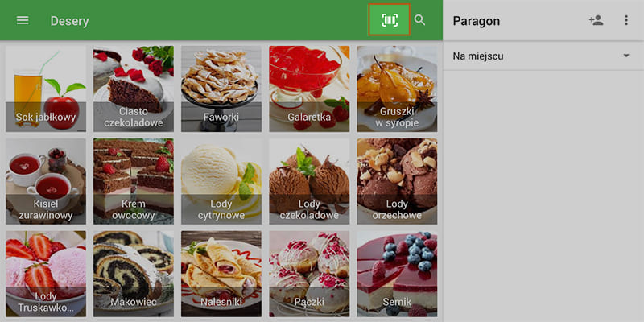Add Krem owocowy to the order
644x322 pixels.
pos(134,181)
